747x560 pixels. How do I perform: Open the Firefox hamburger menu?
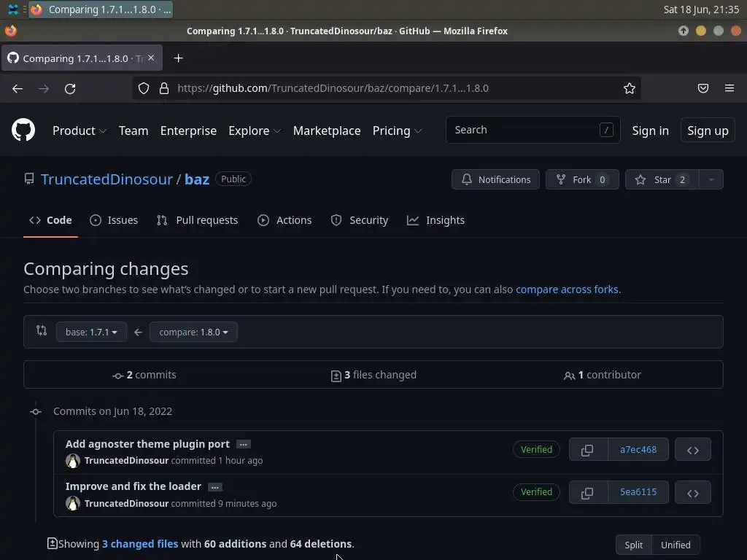(729, 88)
